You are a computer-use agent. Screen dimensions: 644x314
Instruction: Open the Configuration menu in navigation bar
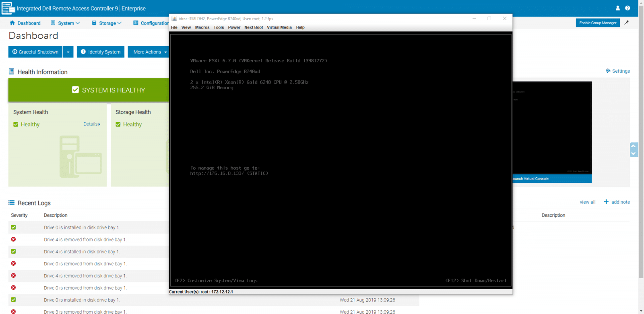click(x=151, y=23)
